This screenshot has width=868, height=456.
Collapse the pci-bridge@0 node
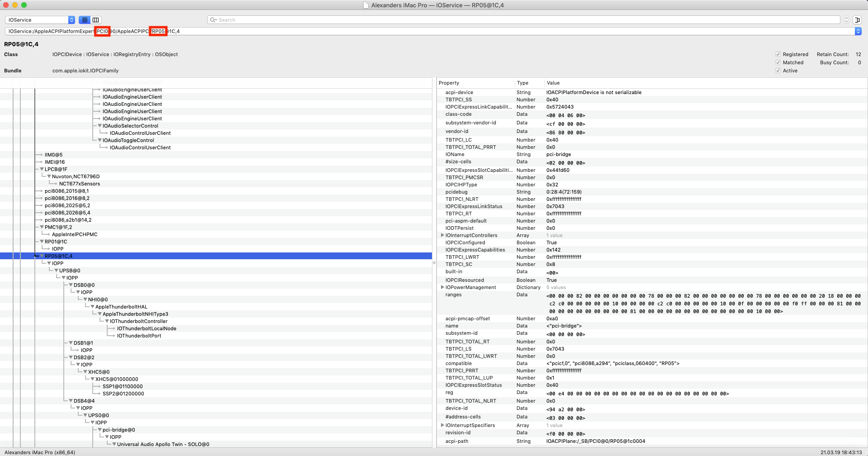[x=100, y=430]
